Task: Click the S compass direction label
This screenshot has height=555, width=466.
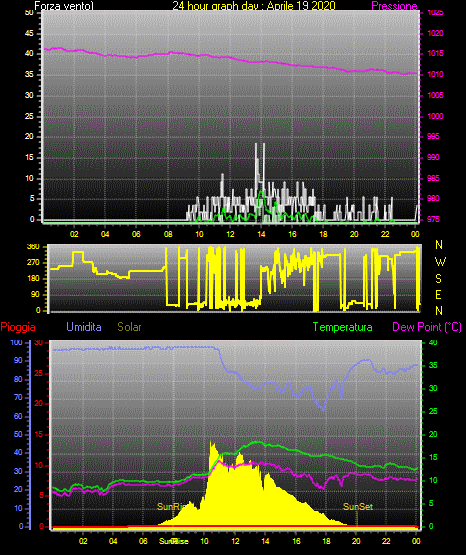Action: 438,279
